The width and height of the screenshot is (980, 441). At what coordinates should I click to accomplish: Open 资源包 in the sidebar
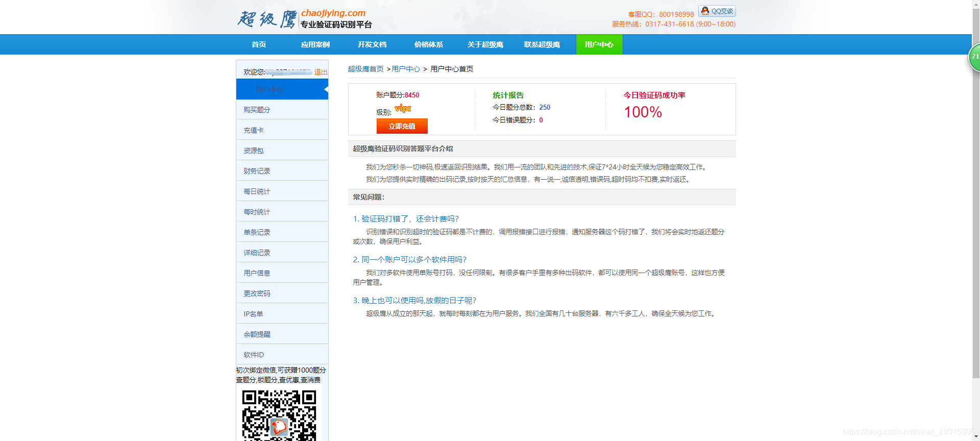tap(282, 151)
